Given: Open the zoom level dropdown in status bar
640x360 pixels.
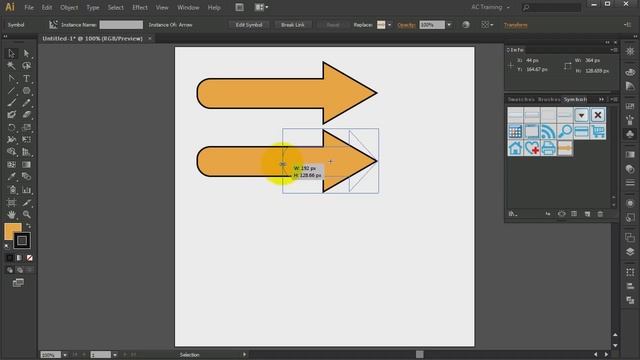Looking at the screenshot, I should [65, 355].
